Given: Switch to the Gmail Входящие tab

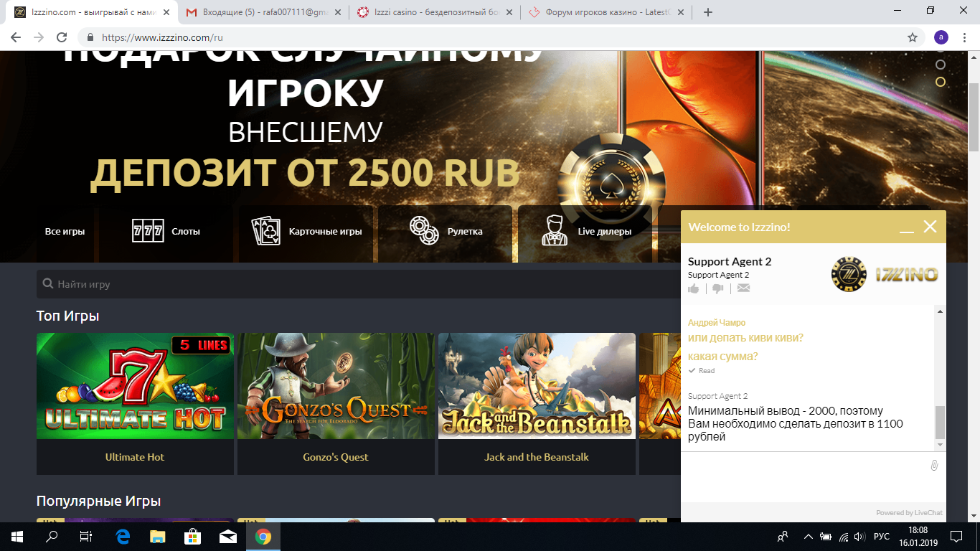Looking at the screenshot, I should pos(263,12).
